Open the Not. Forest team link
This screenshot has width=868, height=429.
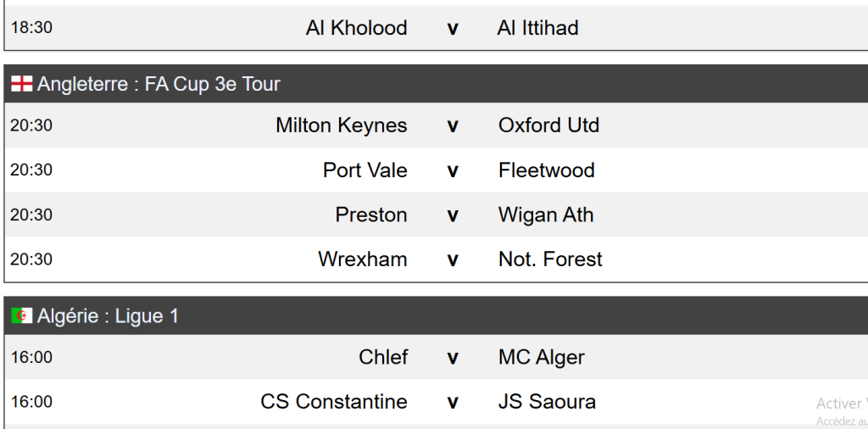[x=550, y=259]
